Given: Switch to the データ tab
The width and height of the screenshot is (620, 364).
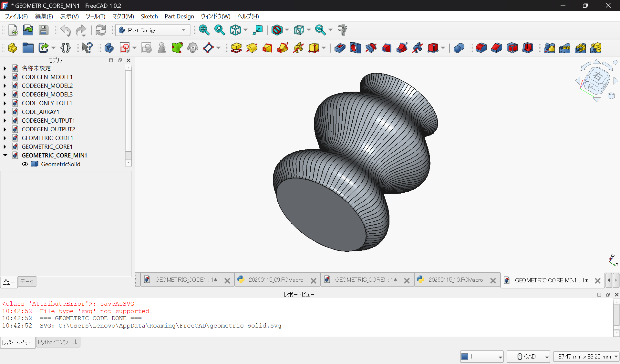Looking at the screenshot, I should (27, 282).
